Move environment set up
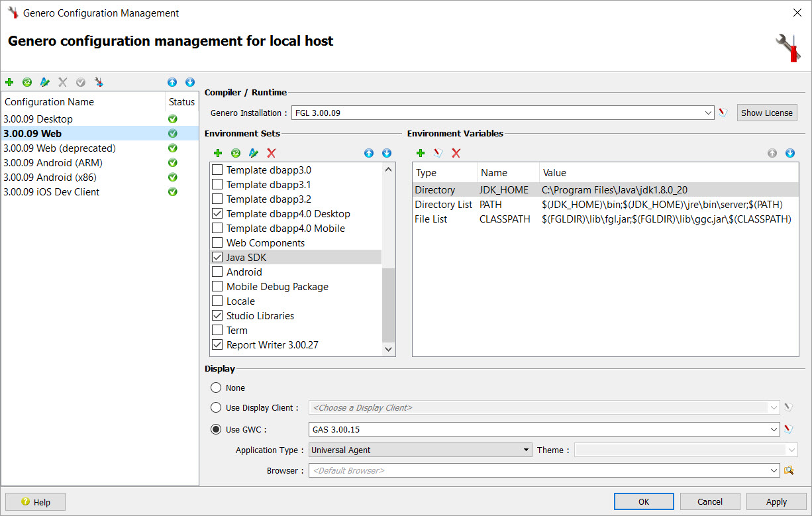The image size is (812, 516). click(x=369, y=153)
